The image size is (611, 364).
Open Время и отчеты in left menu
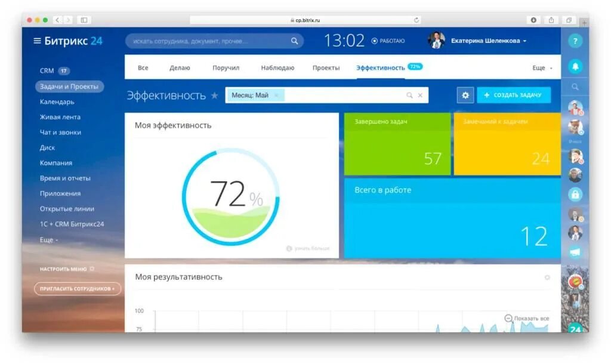(x=65, y=178)
